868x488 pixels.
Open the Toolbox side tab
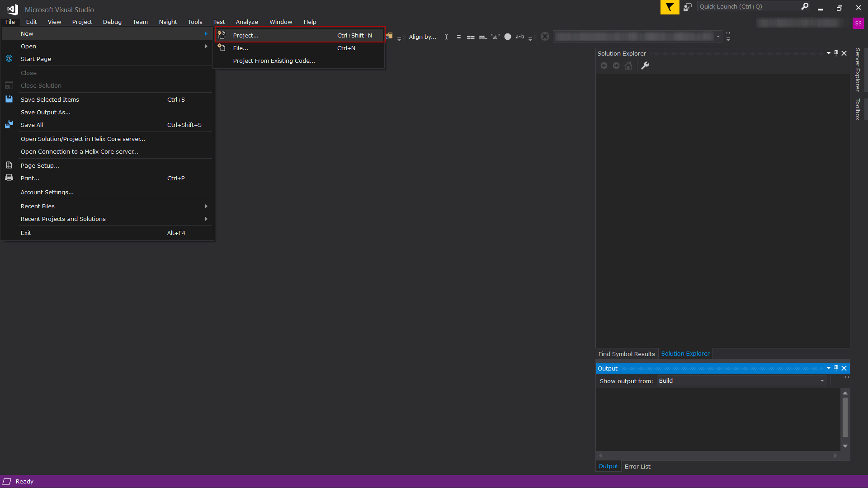tap(858, 109)
